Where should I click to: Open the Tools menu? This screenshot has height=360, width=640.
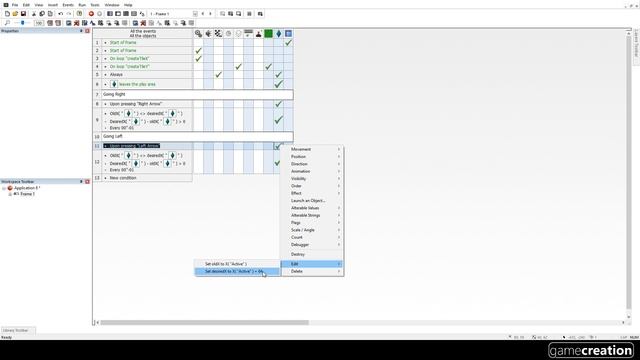(95, 5)
